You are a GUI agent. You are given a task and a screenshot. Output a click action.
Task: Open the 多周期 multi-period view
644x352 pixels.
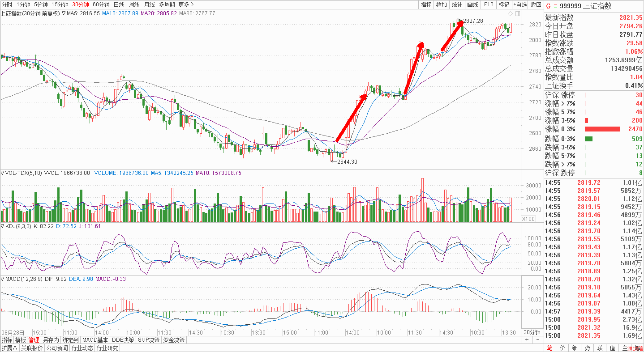point(167,4)
